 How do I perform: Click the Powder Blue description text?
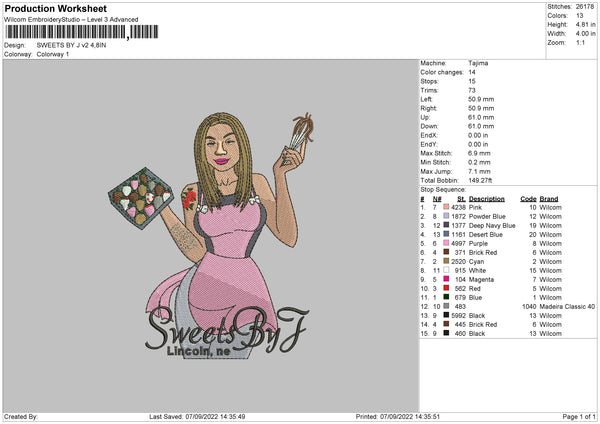(x=487, y=216)
